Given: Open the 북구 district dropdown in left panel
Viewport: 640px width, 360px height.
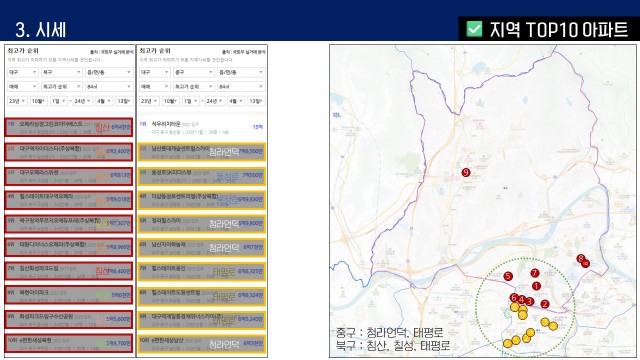Looking at the screenshot, I should click(x=62, y=72).
